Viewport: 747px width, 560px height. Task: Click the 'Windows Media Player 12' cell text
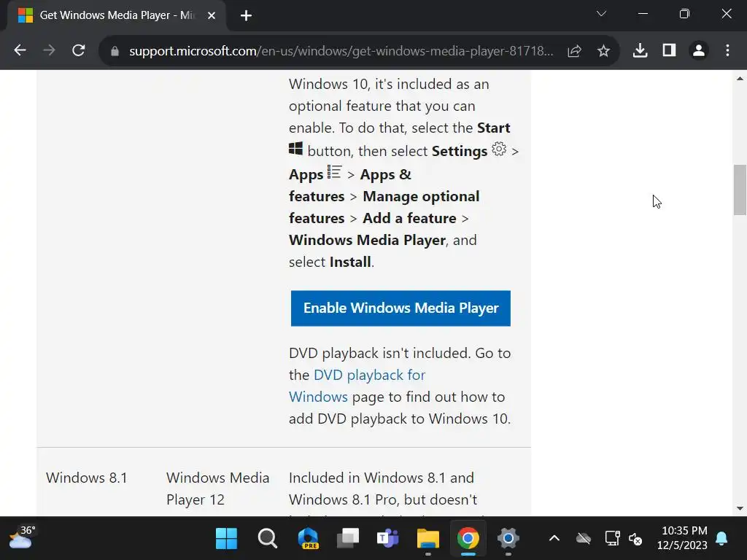[217, 489]
